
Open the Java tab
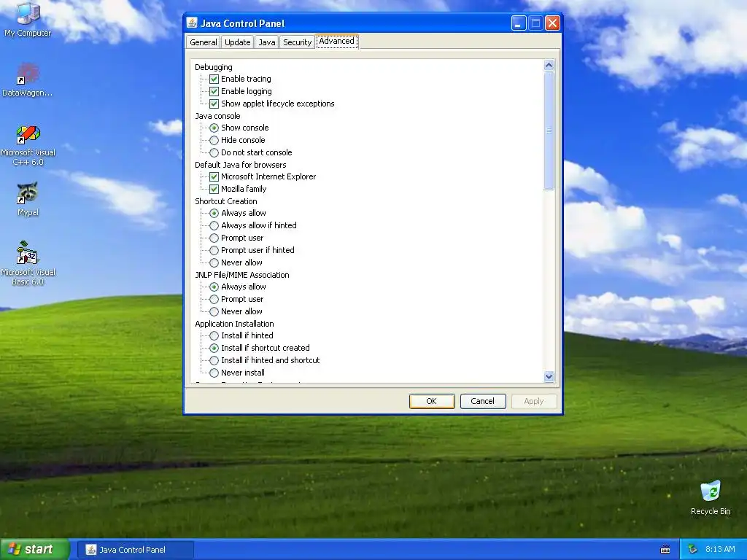pyautogui.click(x=267, y=42)
